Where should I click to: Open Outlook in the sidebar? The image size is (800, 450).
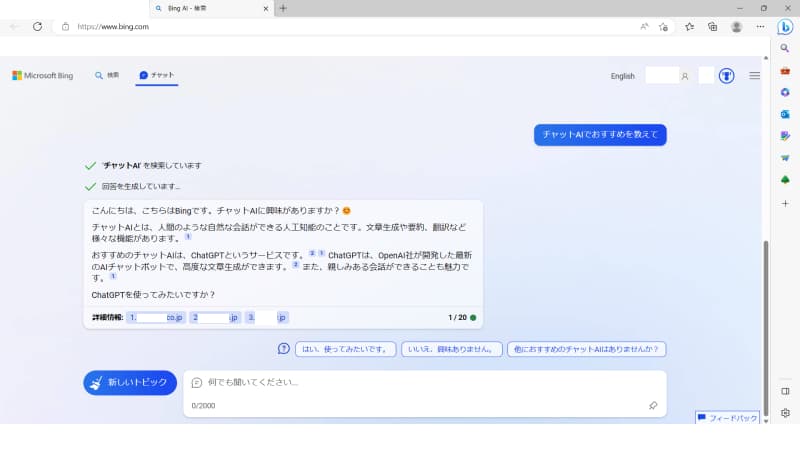click(785, 114)
